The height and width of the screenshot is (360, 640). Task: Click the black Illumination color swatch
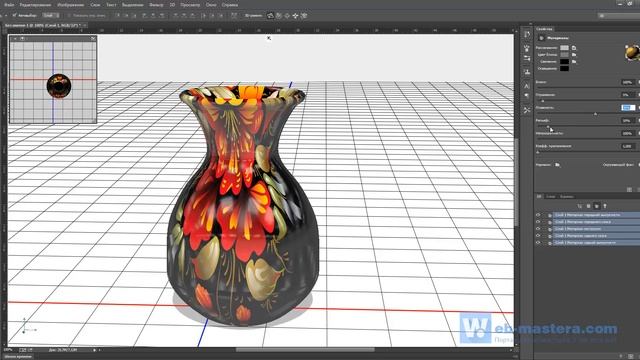click(564, 62)
